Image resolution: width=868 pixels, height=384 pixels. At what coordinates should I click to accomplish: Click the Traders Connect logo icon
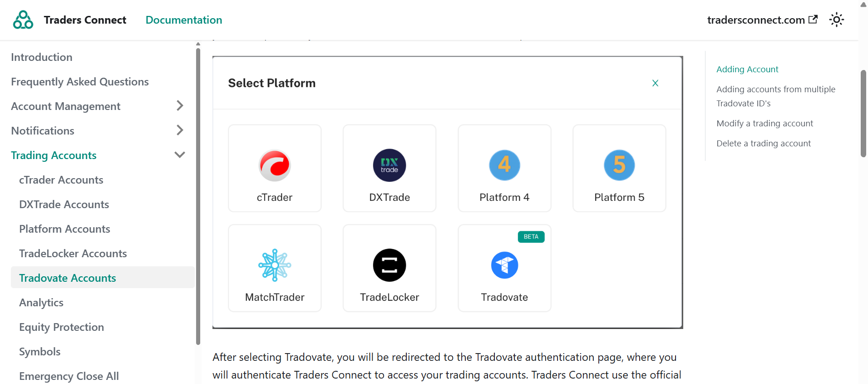(23, 20)
